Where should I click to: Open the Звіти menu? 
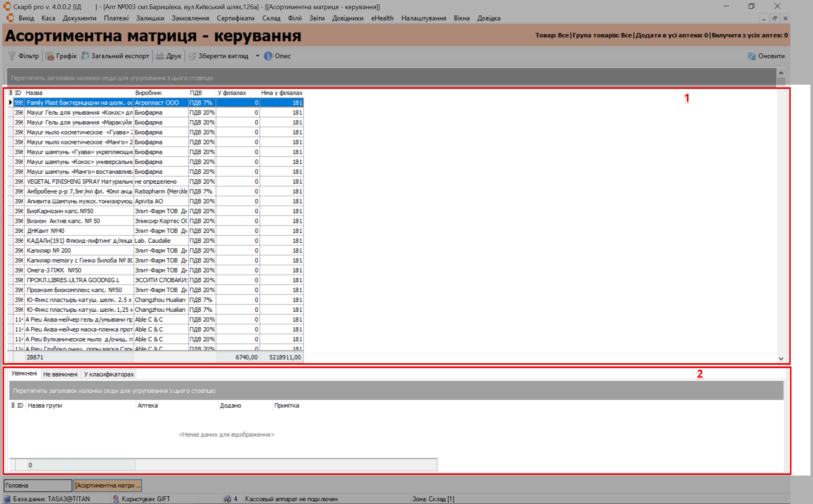coord(317,18)
